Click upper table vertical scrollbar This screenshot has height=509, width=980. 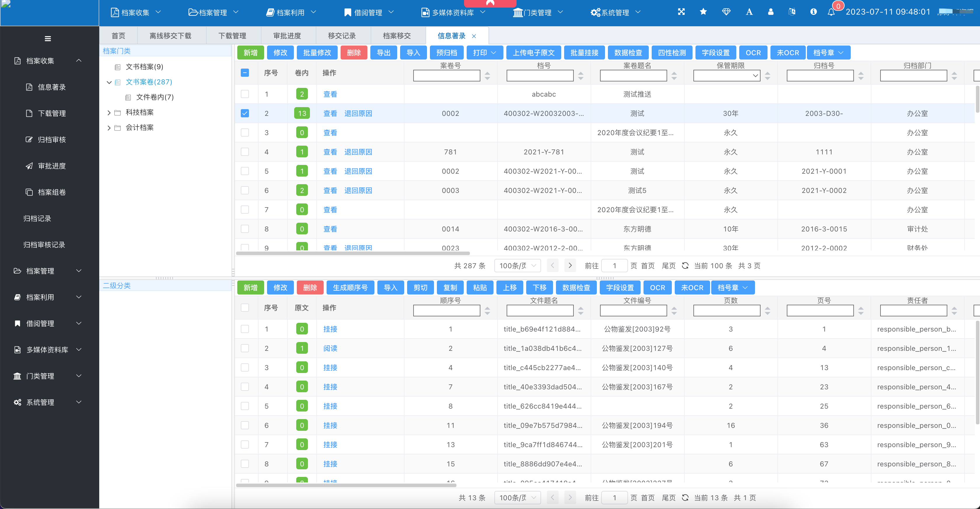[x=978, y=99]
